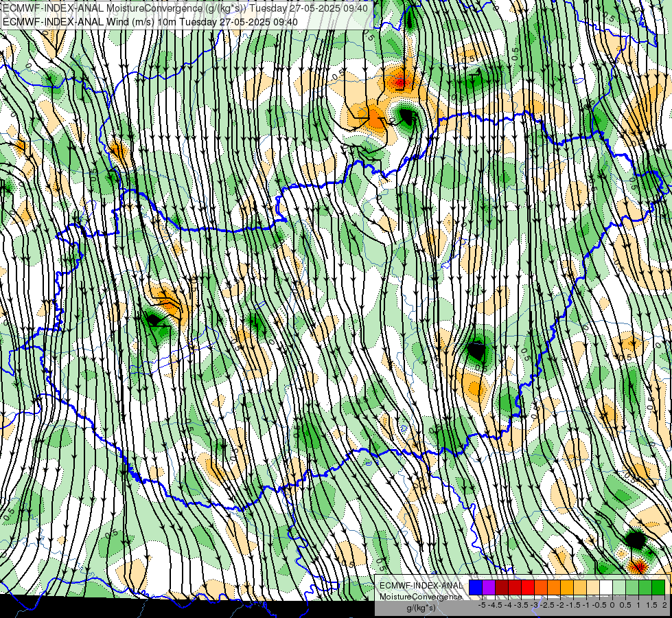Click the light orange swatch between -1.5 and -1
This screenshot has width=672, height=618.
[580, 587]
